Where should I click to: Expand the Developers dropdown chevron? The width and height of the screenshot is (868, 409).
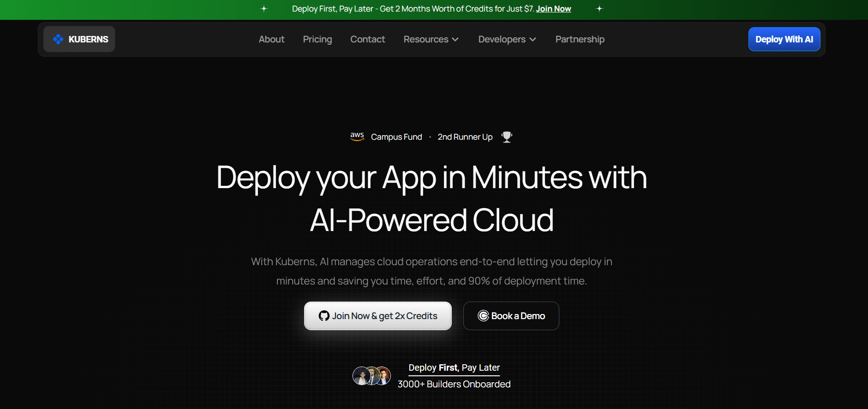point(533,40)
